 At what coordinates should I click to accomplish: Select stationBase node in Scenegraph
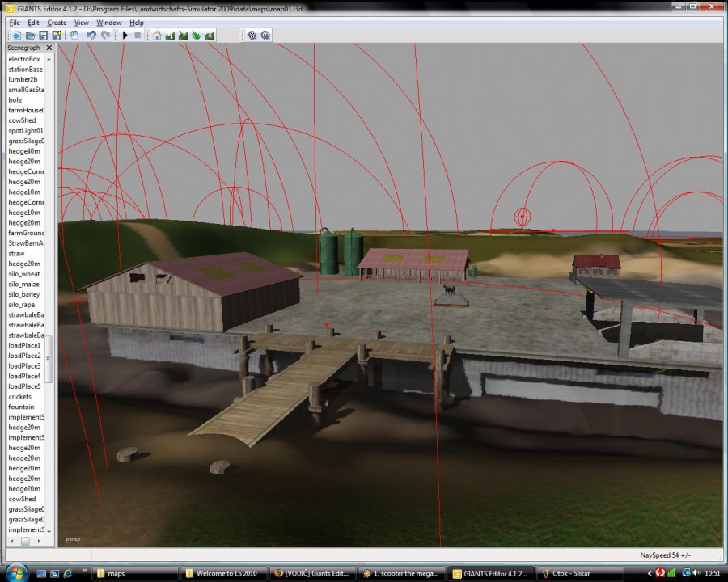coord(26,70)
